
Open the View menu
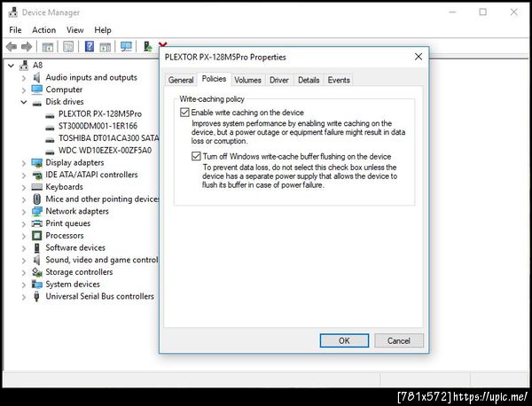[75, 30]
